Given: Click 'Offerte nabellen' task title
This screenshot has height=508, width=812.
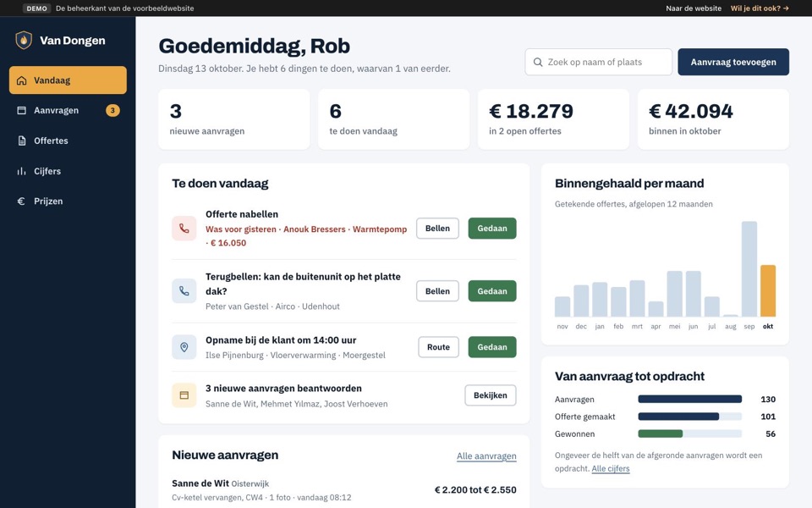Looking at the screenshot, I should tap(242, 214).
